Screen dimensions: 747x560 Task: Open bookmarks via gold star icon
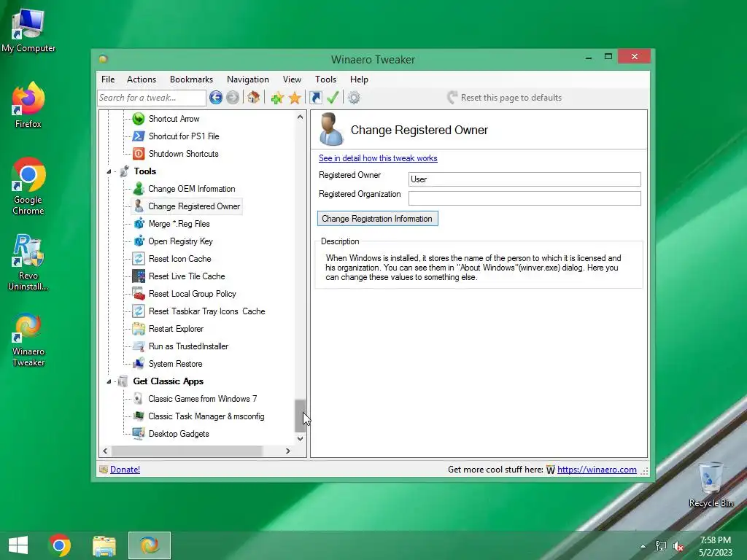[295, 98]
